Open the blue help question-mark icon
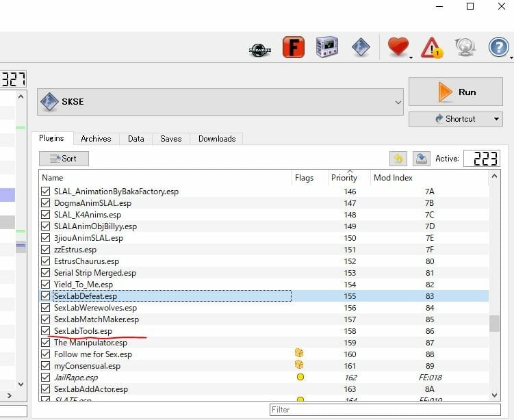Screen dimensions: 514x420 pos(498,47)
